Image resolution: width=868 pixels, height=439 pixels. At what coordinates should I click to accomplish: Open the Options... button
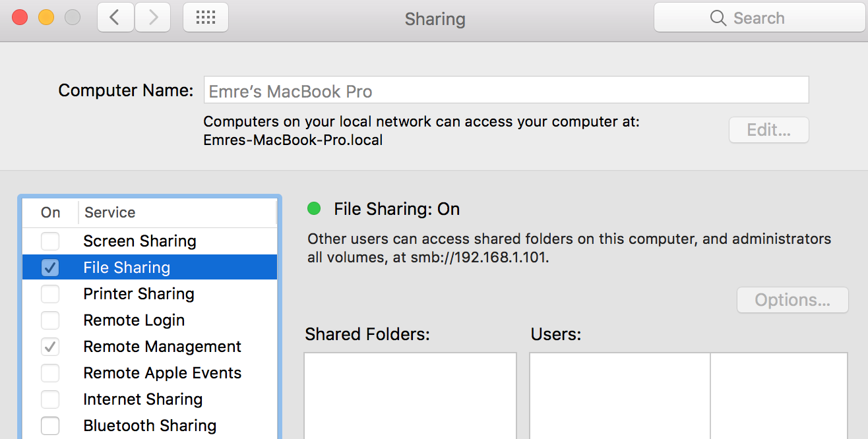[792, 300]
